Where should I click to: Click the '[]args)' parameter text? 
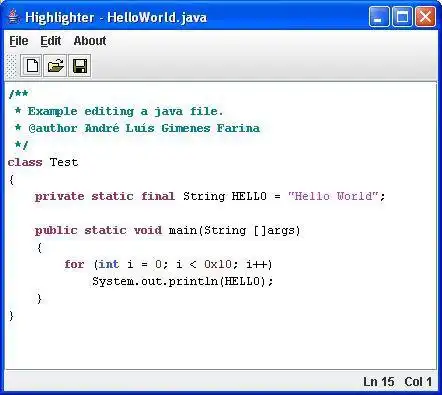277,231
